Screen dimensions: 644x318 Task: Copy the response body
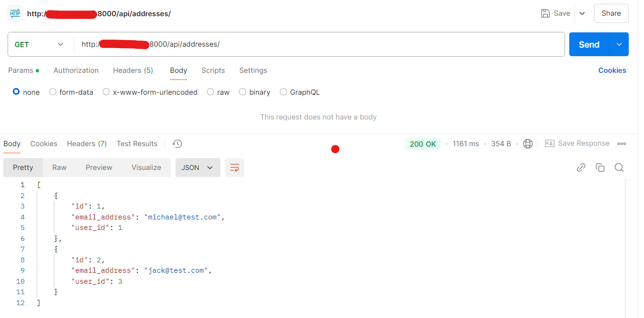(600, 168)
